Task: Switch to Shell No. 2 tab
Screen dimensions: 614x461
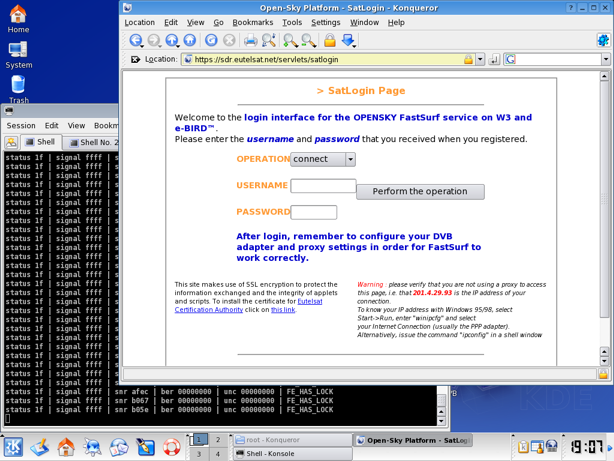Action: click(x=92, y=143)
